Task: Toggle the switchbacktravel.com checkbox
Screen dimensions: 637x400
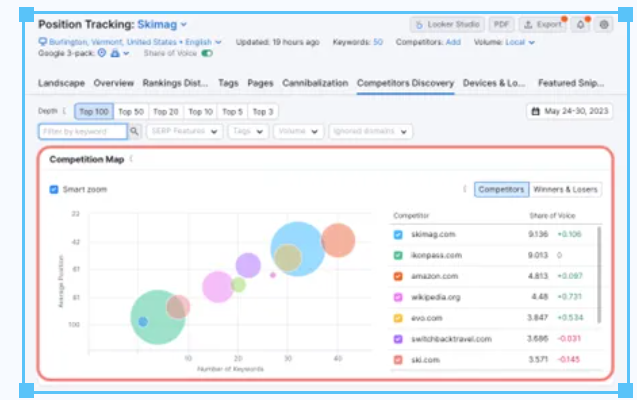Action: pyautogui.click(x=398, y=339)
